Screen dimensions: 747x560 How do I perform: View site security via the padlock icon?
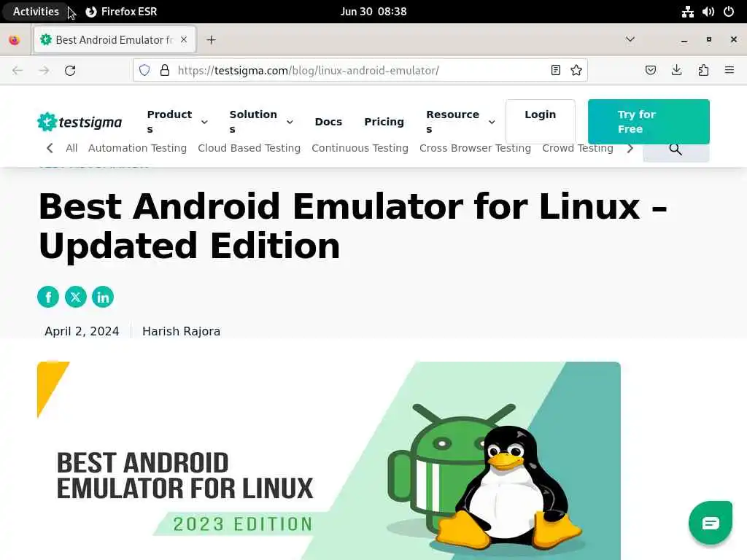click(x=165, y=71)
